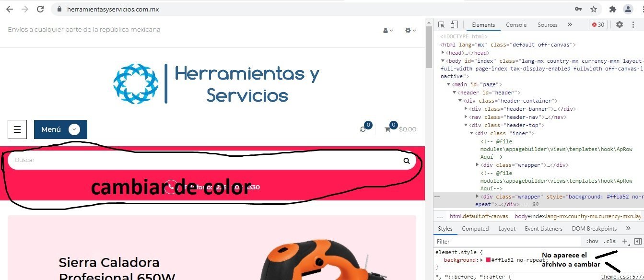Switch to the Layout pane tab
This screenshot has width=644, height=280.
[507, 229]
